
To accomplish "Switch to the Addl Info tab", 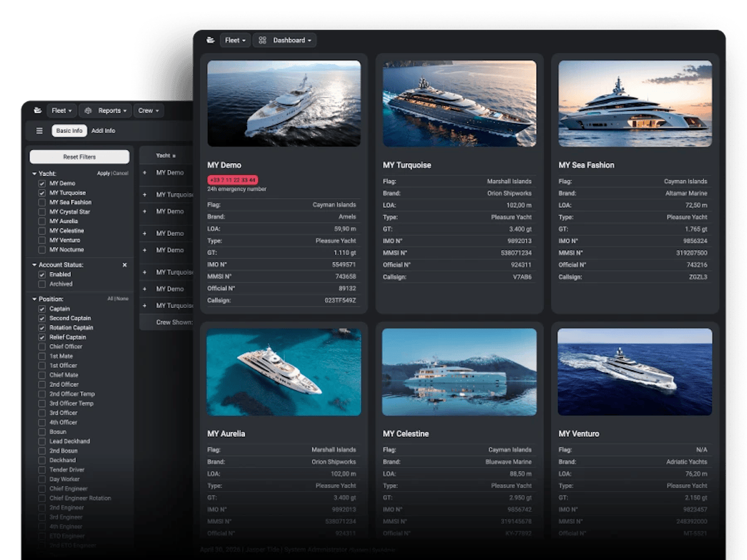I will [x=103, y=131].
